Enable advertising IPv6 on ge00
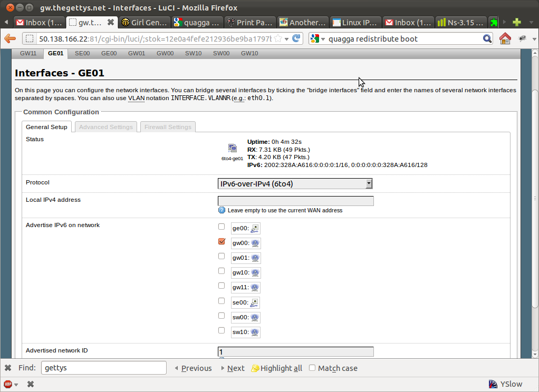539x392 pixels. tap(222, 227)
